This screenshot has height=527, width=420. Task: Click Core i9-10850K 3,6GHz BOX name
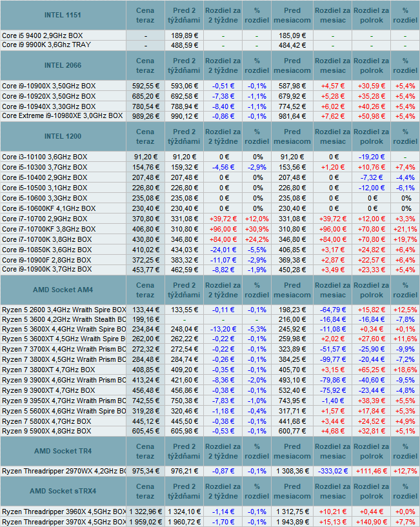point(46,250)
